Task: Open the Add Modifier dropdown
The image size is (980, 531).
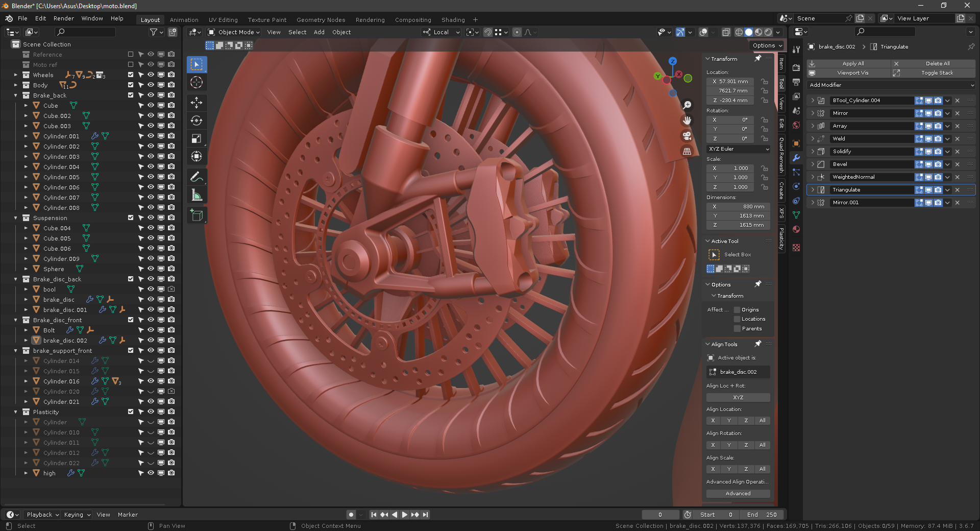Action: point(891,85)
